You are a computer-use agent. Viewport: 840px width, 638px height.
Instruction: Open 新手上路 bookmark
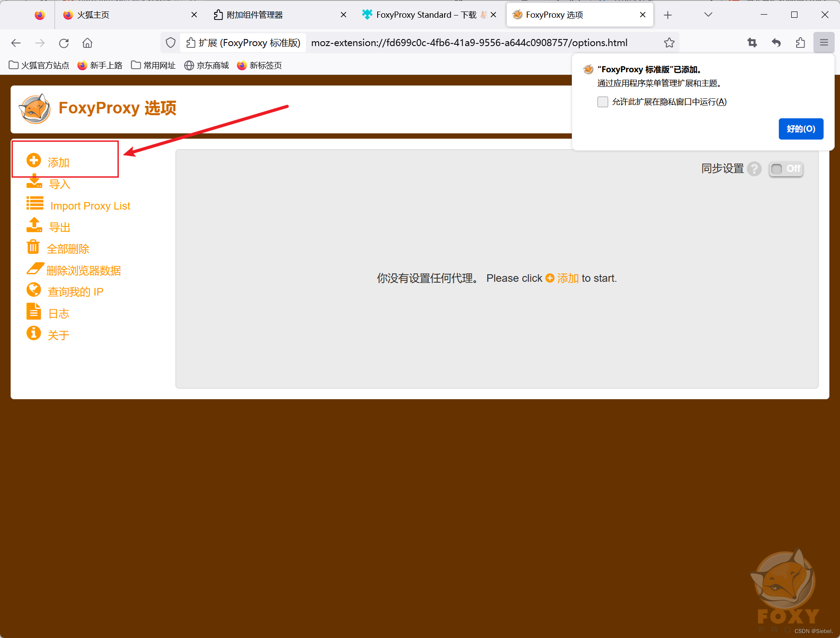pyautogui.click(x=100, y=66)
